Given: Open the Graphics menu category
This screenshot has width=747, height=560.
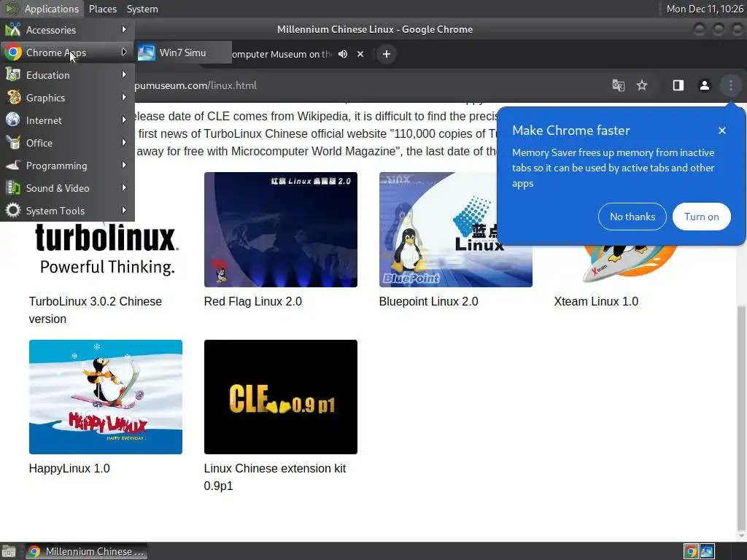Looking at the screenshot, I should 67,98.
